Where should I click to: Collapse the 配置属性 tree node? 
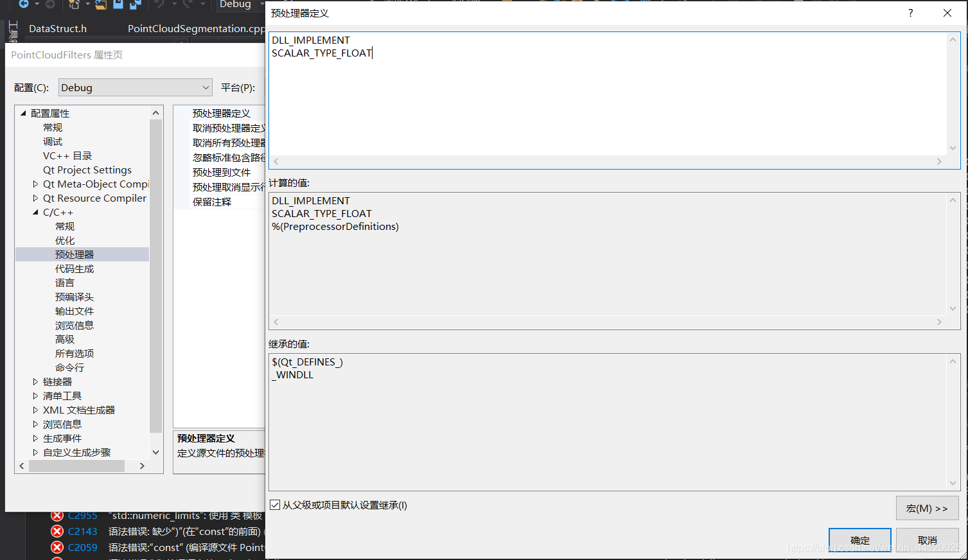pyautogui.click(x=23, y=113)
